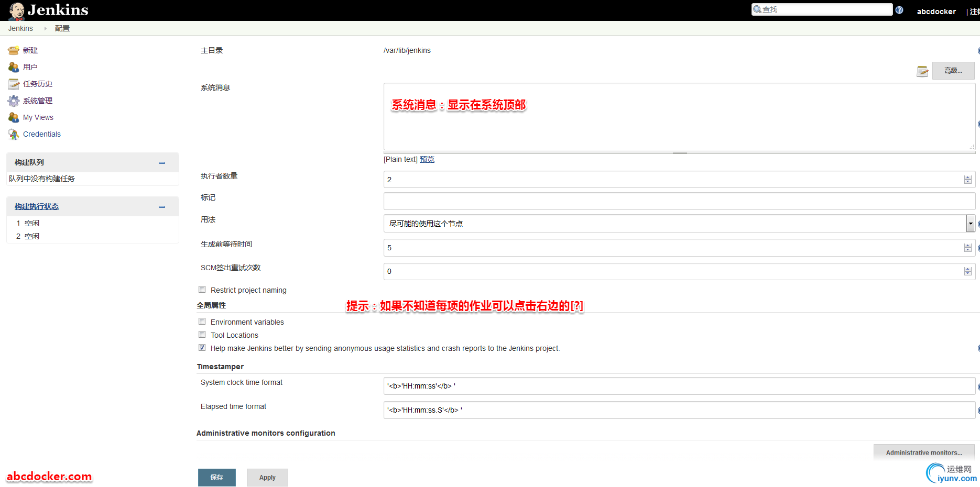Screen dimensions: 980x487
Task: Click the SCM签出重试次数 input field
Action: coord(679,271)
